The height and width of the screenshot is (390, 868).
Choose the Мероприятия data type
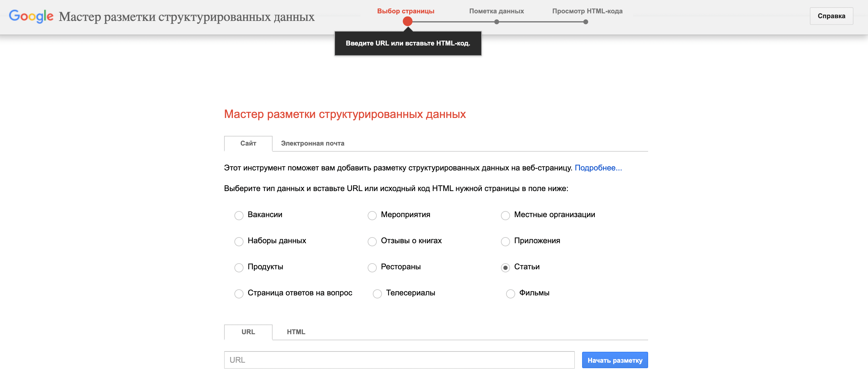(372, 215)
